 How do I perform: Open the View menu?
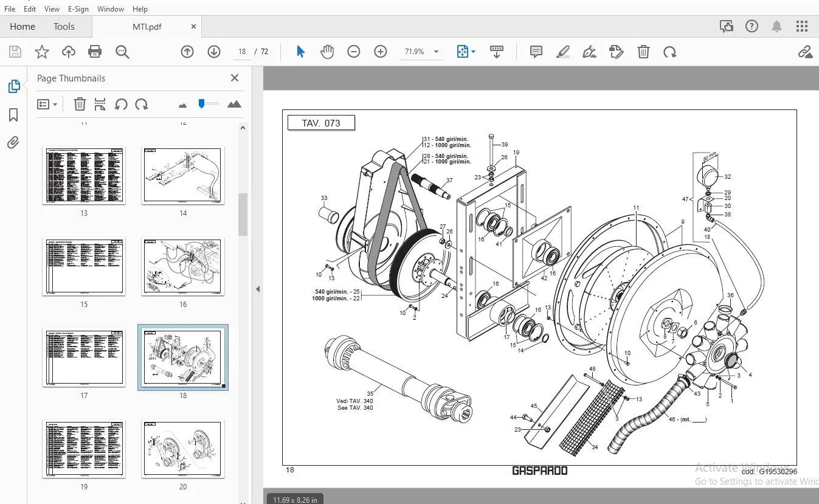(x=52, y=9)
